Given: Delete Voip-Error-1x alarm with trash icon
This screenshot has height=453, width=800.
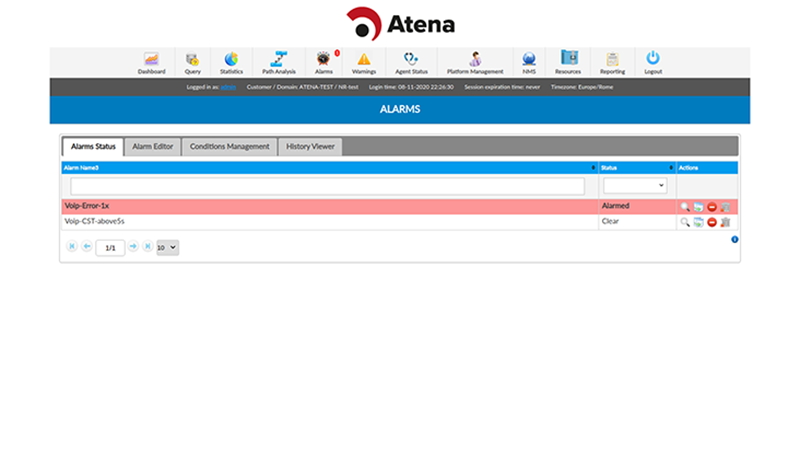Looking at the screenshot, I should [725, 207].
